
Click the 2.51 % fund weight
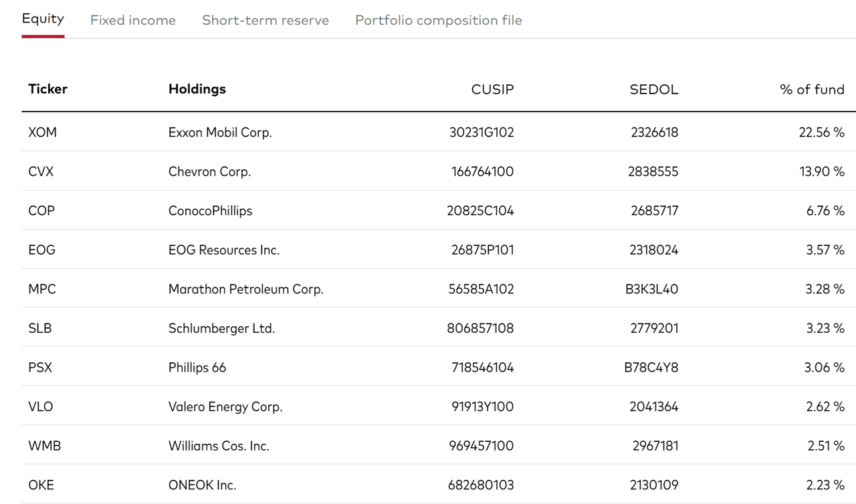pyautogui.click(x=826, y=446)
